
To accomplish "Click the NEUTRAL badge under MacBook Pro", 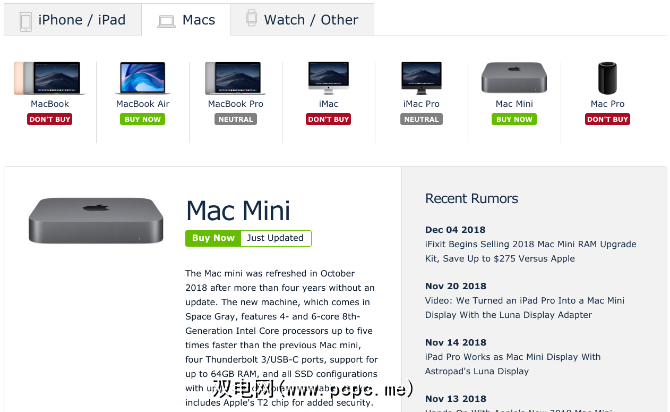I will click(235, 119).
